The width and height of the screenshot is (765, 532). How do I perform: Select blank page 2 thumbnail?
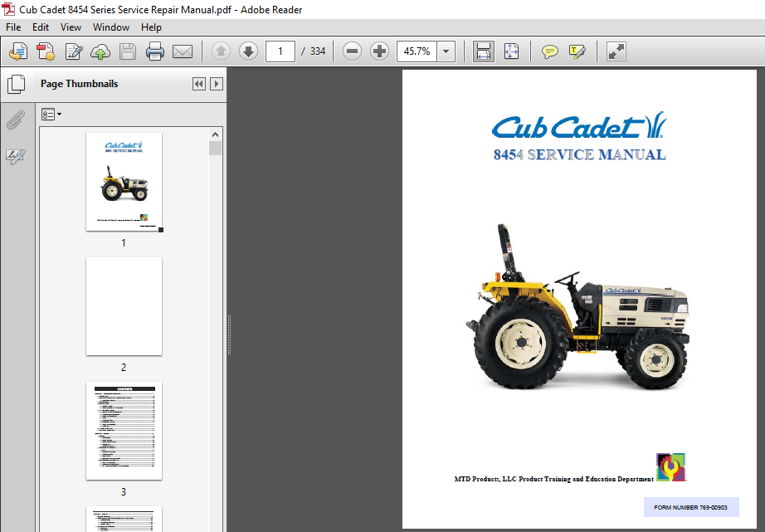124,306
